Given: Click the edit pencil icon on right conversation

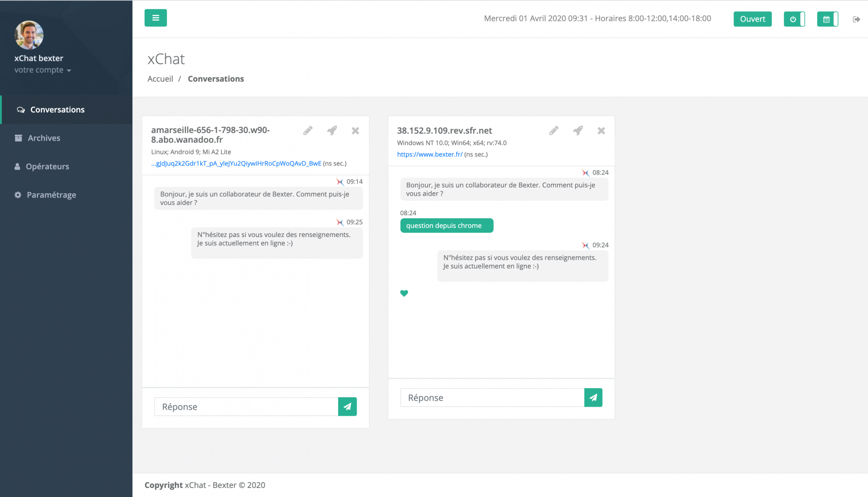Looking at the screenshot, I should tap(554, 131).
